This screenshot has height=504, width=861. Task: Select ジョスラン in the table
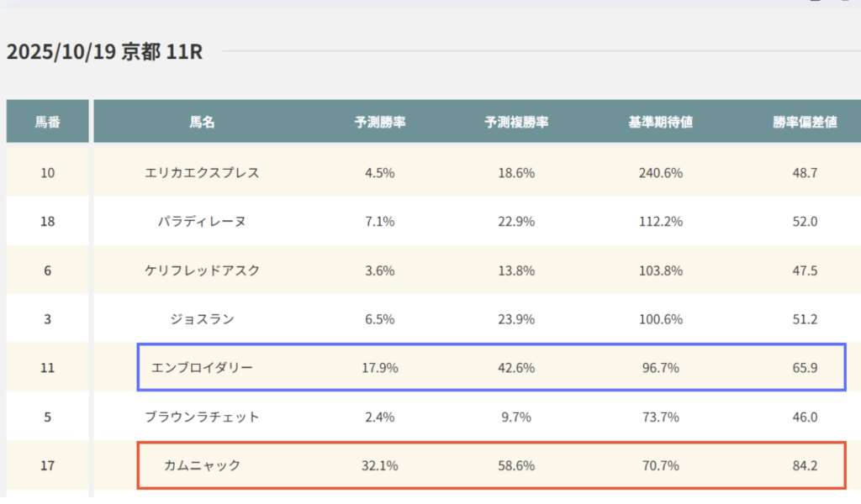coord(202,319)
